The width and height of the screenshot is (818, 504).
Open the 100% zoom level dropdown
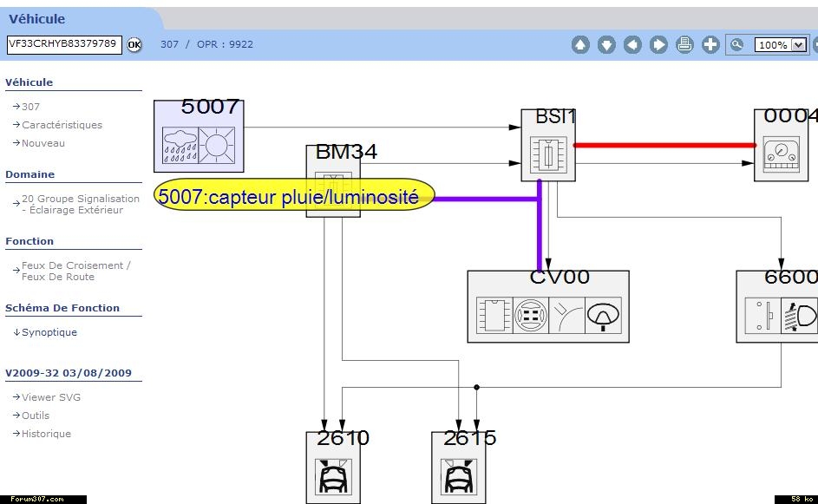click(x=781, y=45)
